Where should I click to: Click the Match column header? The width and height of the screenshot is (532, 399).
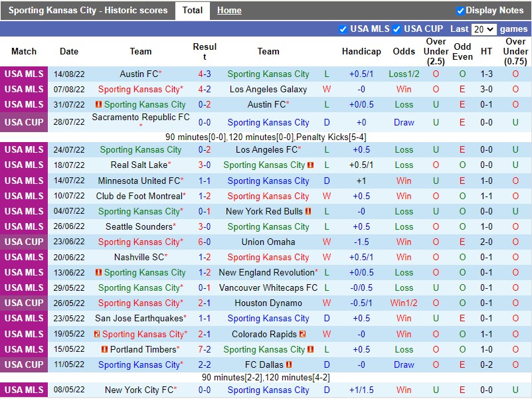tap(24, 52)
